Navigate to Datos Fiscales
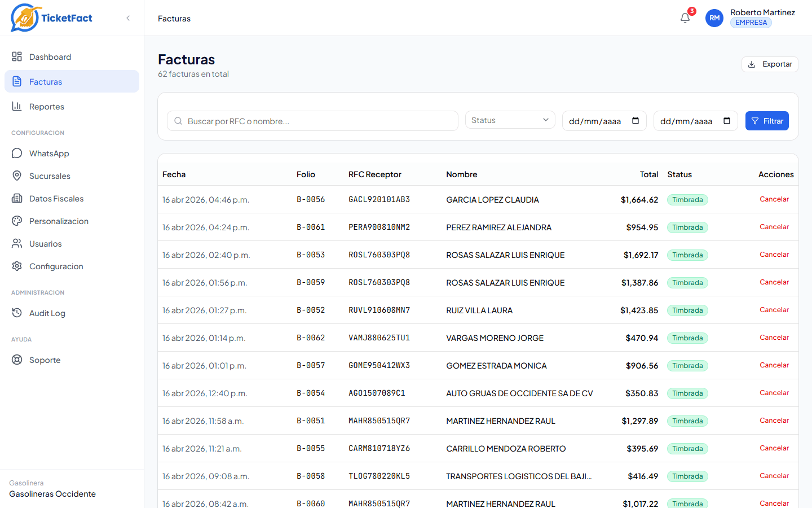This screenshot has height=508, width=812. point(56,199)
